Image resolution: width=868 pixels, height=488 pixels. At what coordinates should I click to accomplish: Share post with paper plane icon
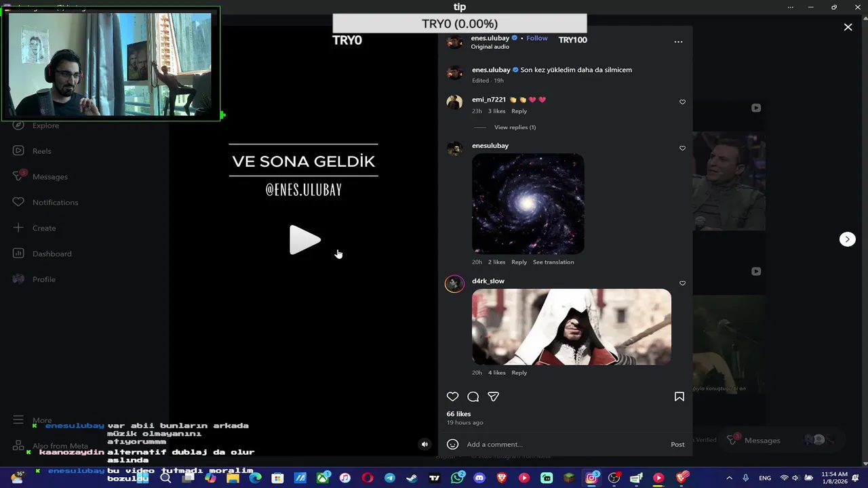(494, 396)
